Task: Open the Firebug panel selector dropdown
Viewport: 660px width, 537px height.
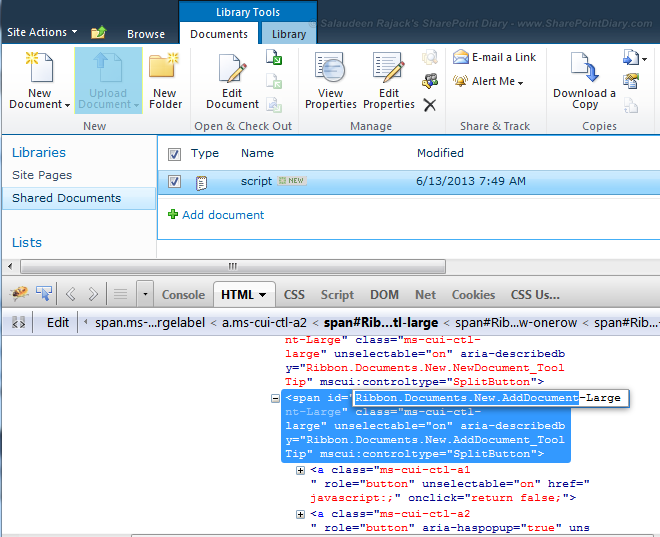Action: coord(145,294)
